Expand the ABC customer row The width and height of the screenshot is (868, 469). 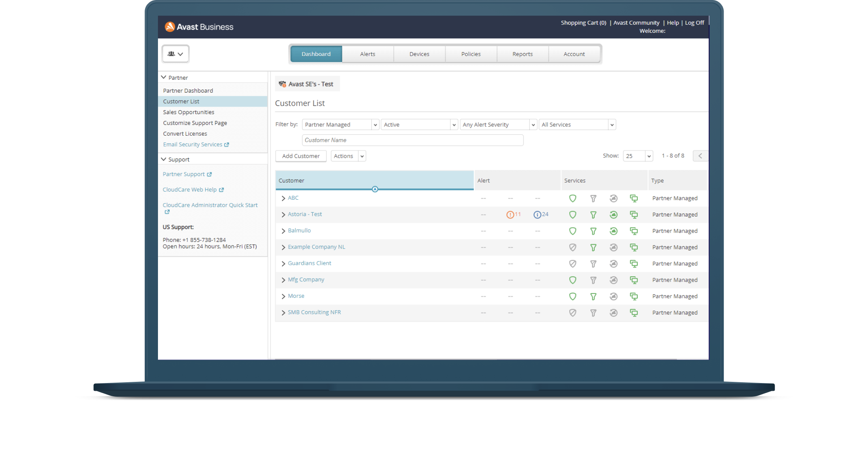(x=283, y=199)
